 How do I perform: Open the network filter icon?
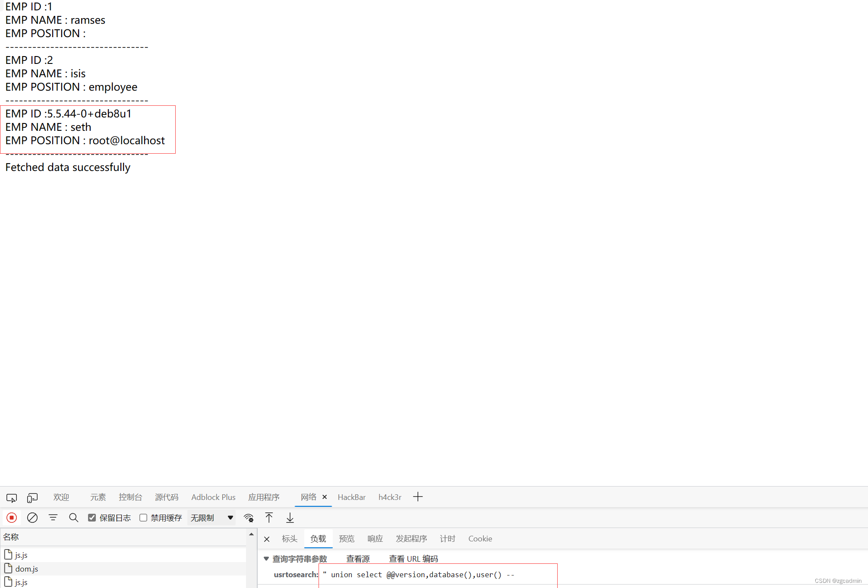click(x=53, y=518)
